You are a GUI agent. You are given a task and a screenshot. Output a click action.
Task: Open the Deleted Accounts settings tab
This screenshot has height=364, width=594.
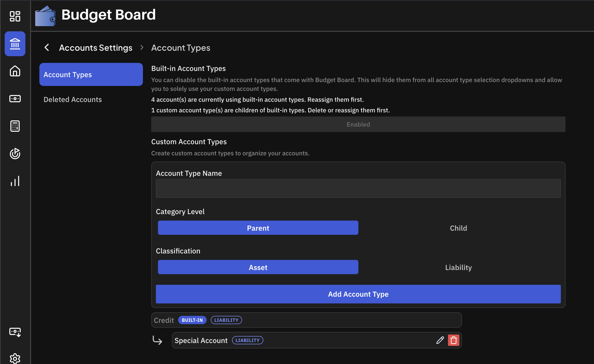(91, 99)
